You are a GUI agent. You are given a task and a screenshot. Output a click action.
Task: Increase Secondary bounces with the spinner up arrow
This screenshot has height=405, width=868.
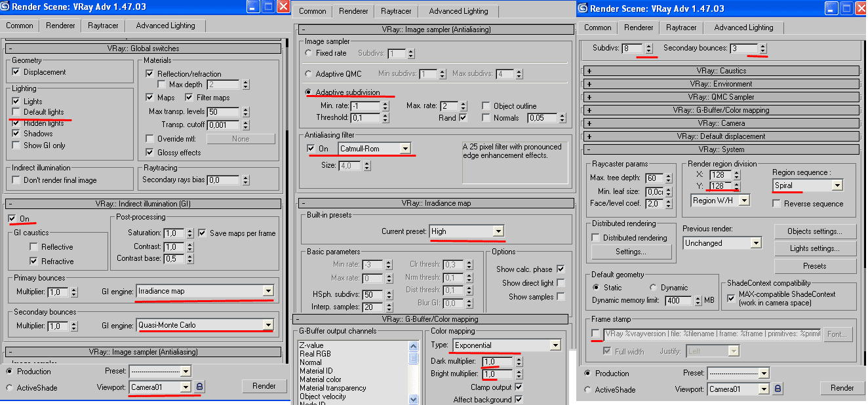coord(762,46)
